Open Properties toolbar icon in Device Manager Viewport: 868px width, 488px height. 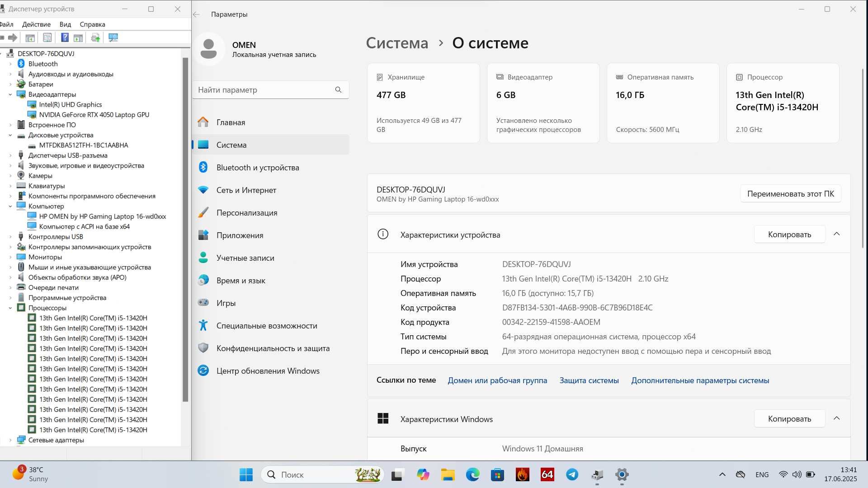pyautogui.click(x=47, y=38)
